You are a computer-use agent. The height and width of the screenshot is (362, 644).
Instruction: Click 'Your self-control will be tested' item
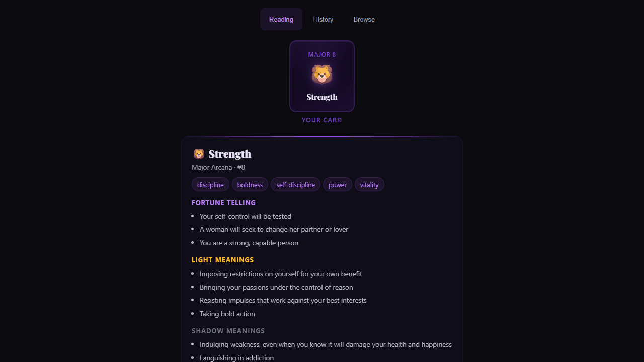(x=246, y=216)
